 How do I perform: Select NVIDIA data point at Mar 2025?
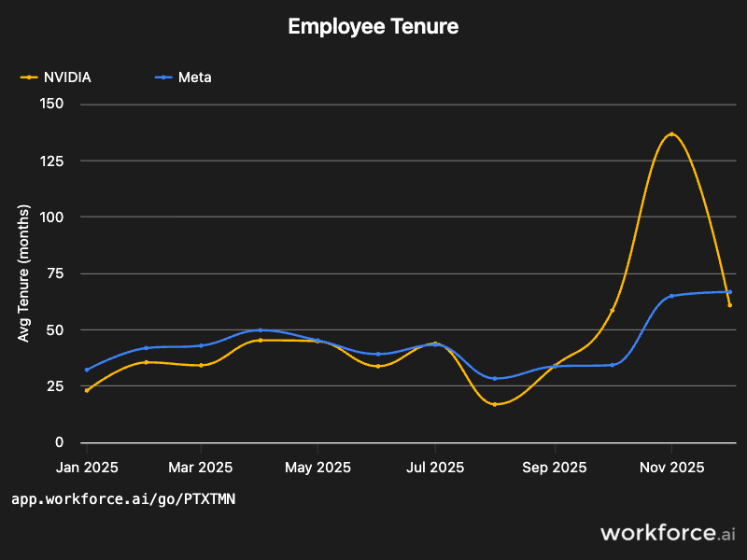click(x=201, y=365)
